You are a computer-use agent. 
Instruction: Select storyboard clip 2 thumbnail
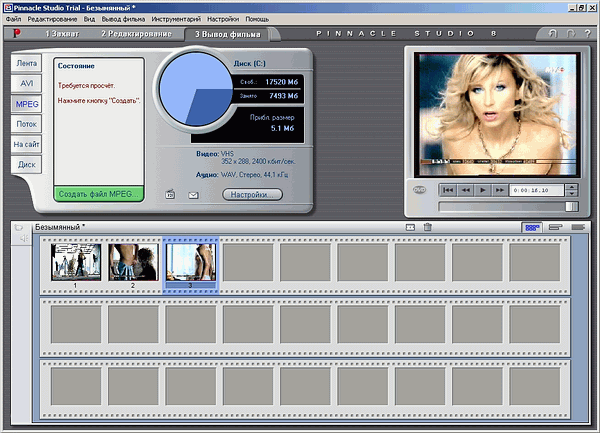tap(133, 262)
